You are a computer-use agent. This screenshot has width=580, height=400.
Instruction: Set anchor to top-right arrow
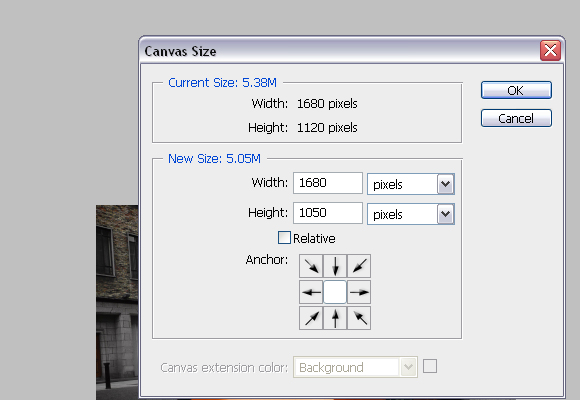pos(359,266)
